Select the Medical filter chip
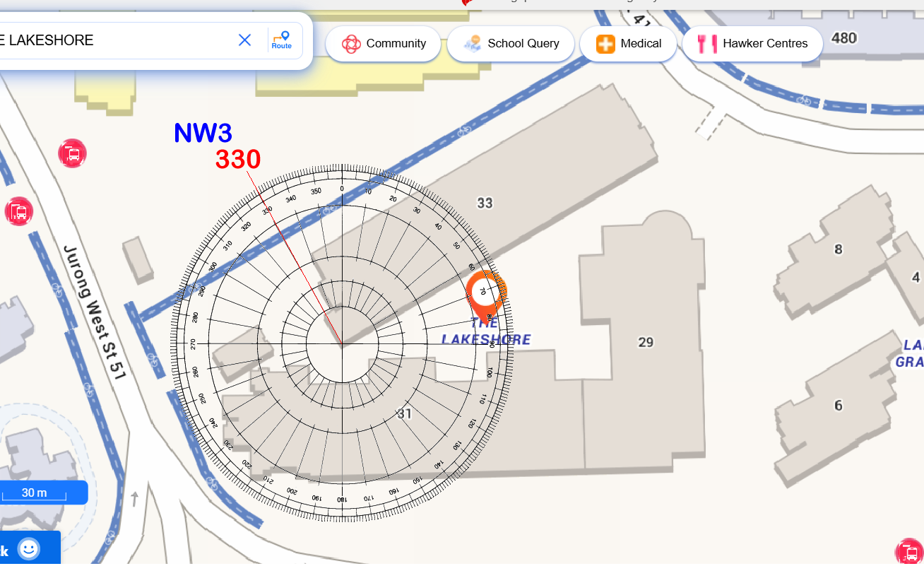Viewport: 924px width, 566px height. [628, 44]
